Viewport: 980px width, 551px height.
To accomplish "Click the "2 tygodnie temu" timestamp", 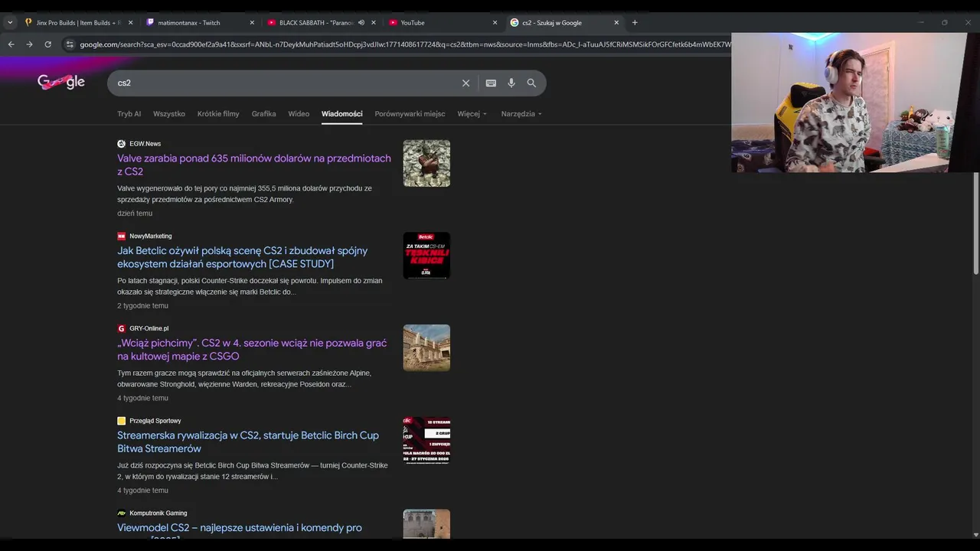I will click(142, 305).
